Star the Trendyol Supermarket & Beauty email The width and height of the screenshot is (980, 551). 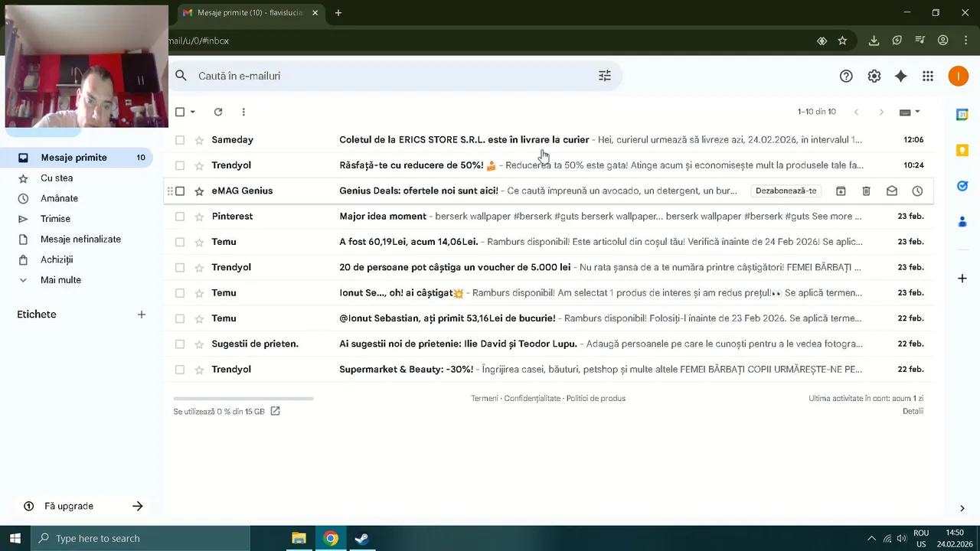point(199,370)
